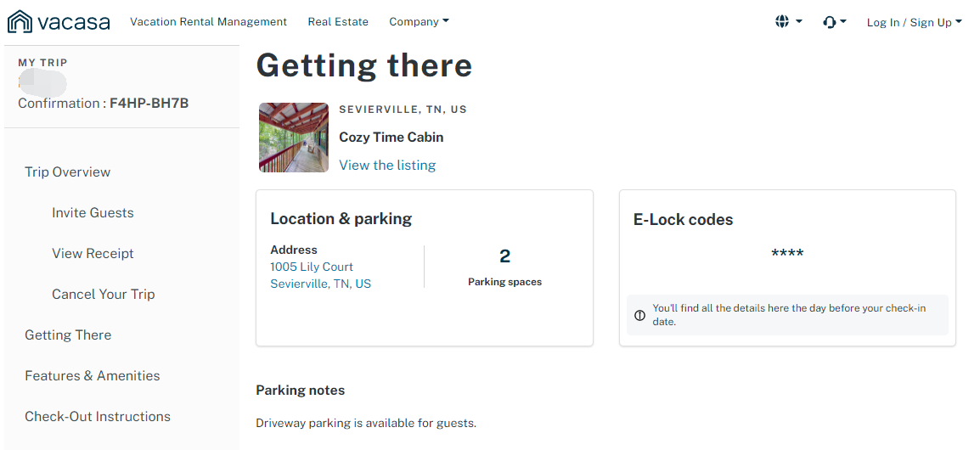Open the 1005 Lily Court address link
The height and width of the screenshot is (450, 980).
pos(312,267)
